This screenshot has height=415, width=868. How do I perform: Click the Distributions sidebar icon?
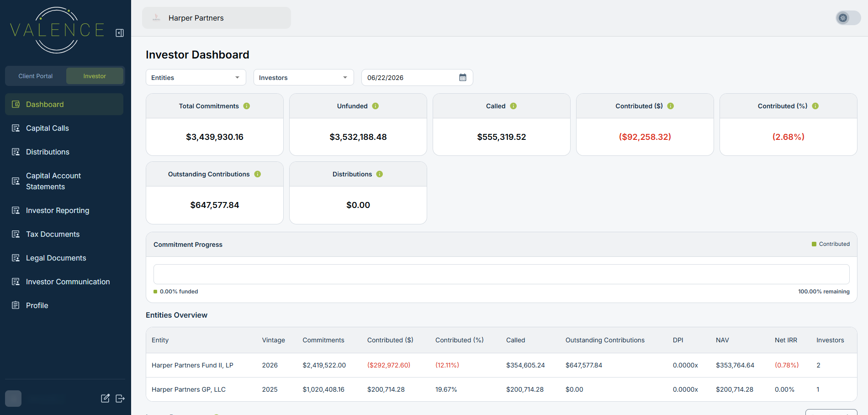point(16,152)
